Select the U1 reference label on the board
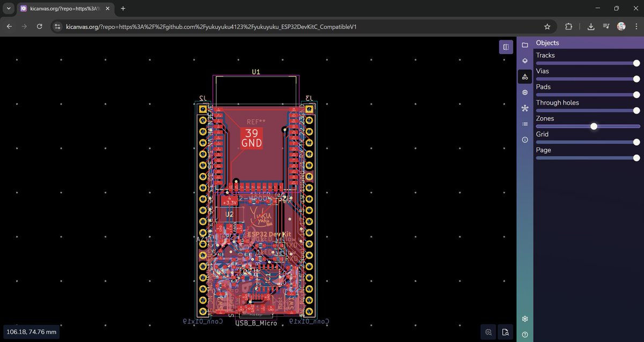Image resolution: width=644 pixels, height=342 pixels. 256,72
